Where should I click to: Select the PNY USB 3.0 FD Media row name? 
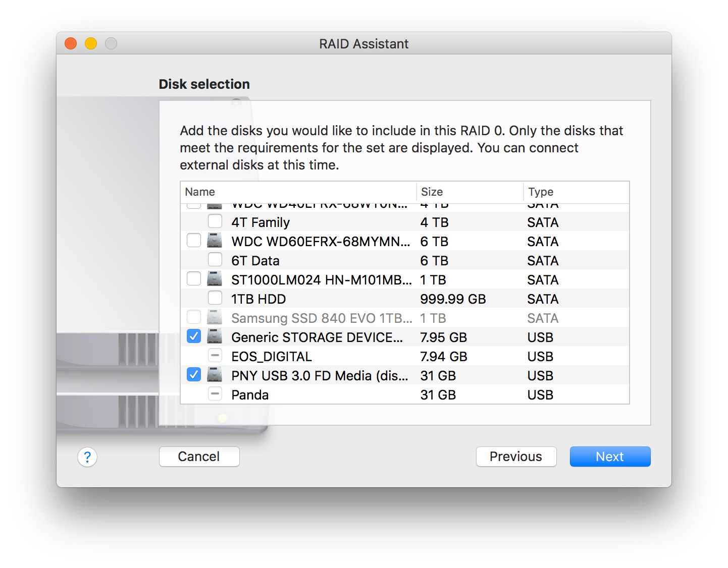320,376
